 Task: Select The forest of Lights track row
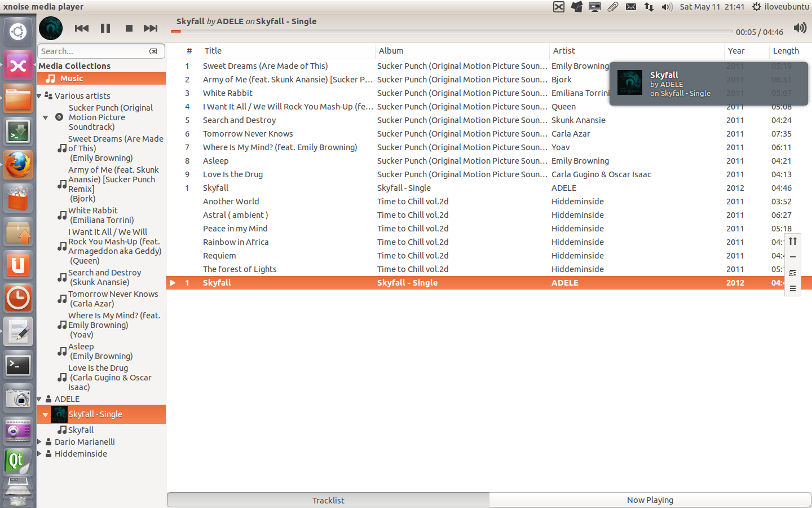pos(489,269)
